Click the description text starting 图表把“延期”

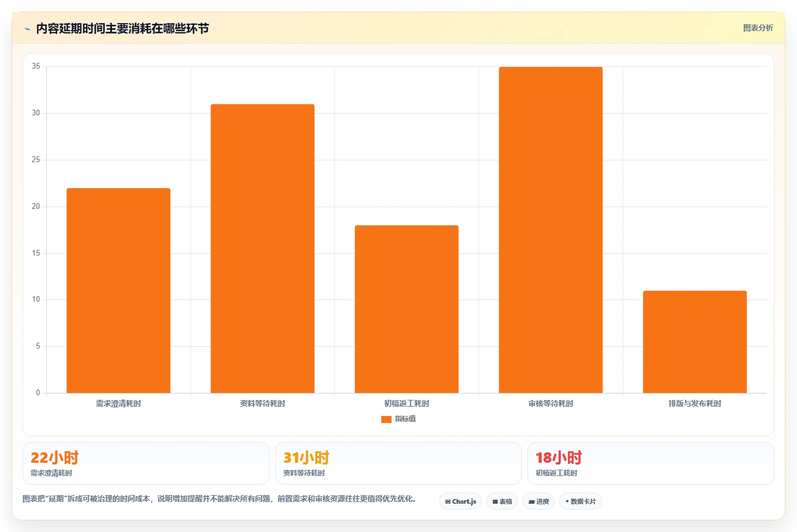[x=219, y=499]
